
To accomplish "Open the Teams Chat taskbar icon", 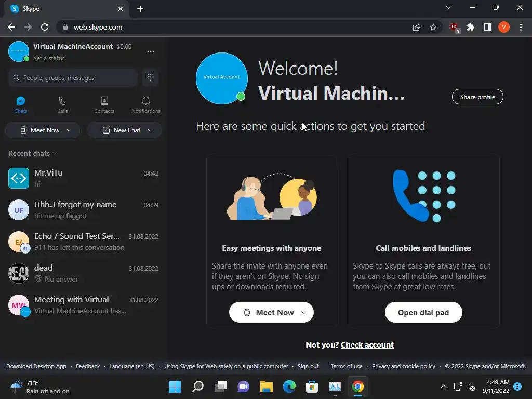I will (x=244, y=387).
